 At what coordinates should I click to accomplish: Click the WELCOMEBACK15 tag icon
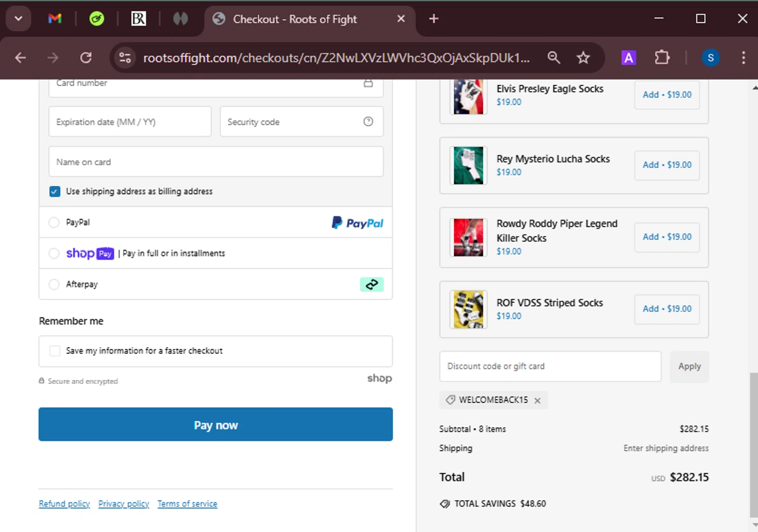[x=450, y=400]
